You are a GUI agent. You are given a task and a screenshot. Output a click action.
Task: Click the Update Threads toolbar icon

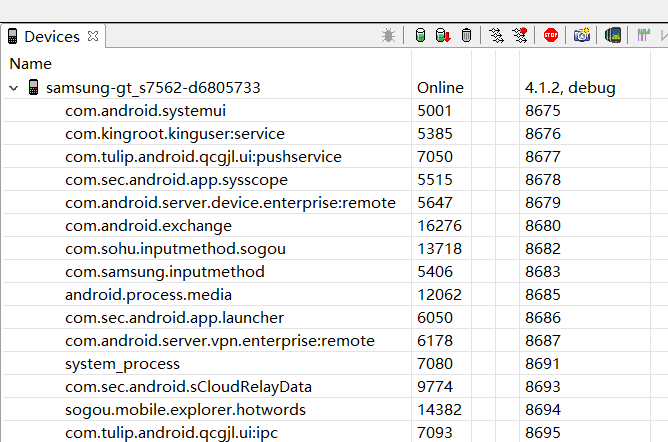(496, 35)
